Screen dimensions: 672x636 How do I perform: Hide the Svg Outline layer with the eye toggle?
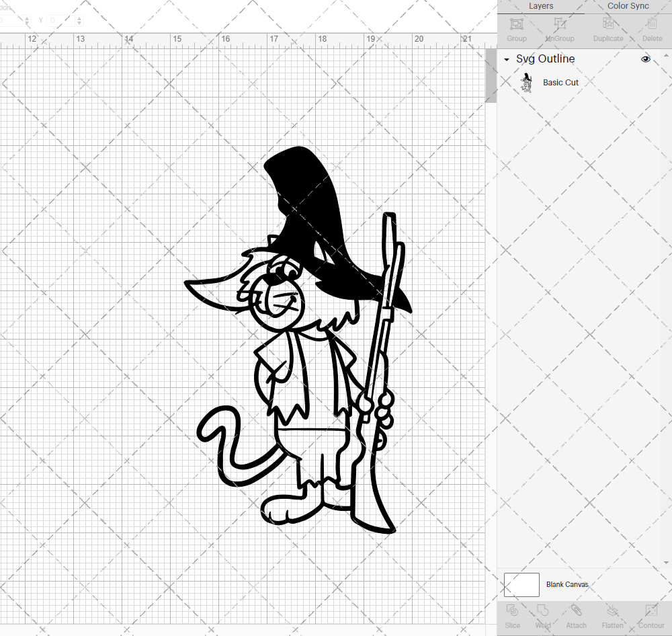point(646,59)
